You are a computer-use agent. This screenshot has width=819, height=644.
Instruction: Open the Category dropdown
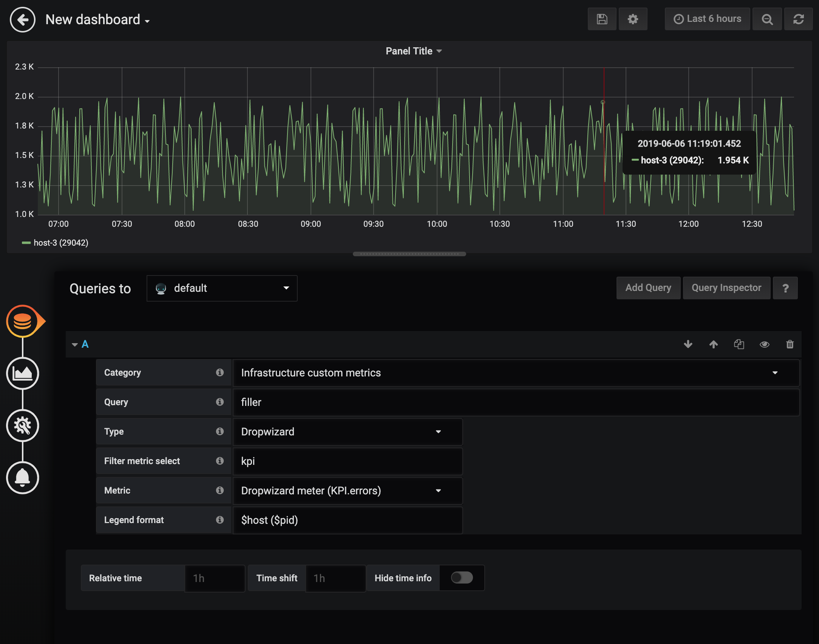coord(516,373)
